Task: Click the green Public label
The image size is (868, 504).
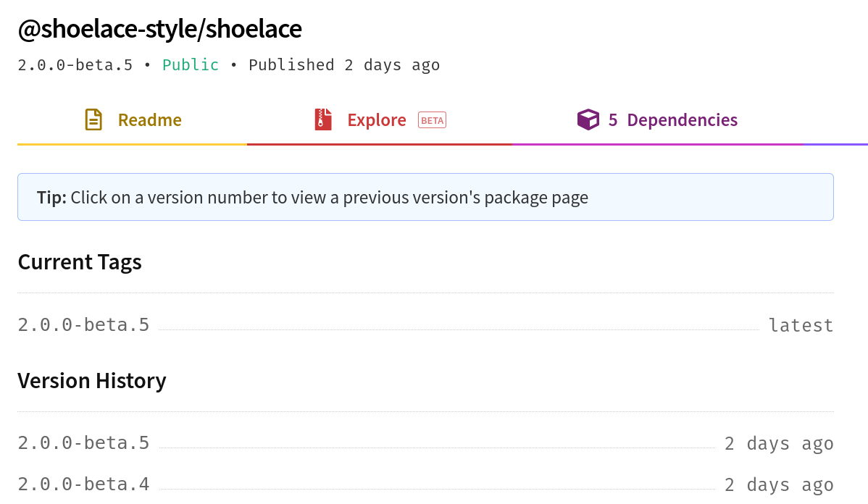Action: pos(191,64)
